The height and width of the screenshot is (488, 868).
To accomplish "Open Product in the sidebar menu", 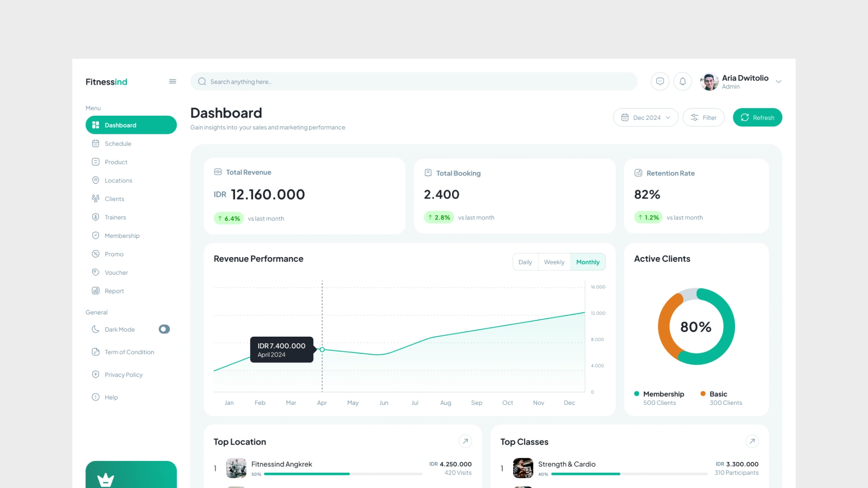I will click(x=131, y=162).
